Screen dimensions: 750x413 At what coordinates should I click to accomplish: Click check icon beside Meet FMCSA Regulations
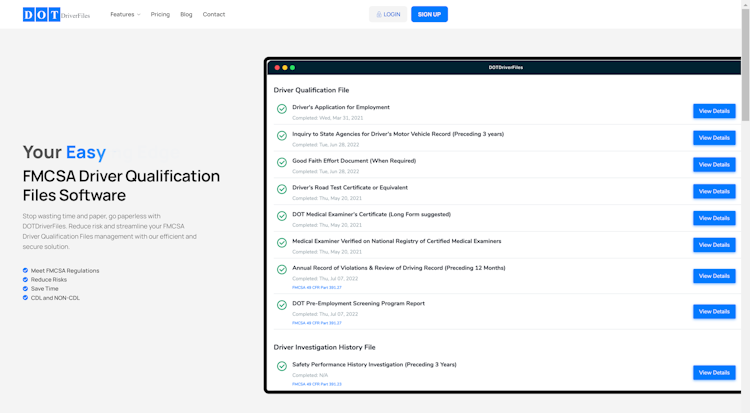[25, 270]
